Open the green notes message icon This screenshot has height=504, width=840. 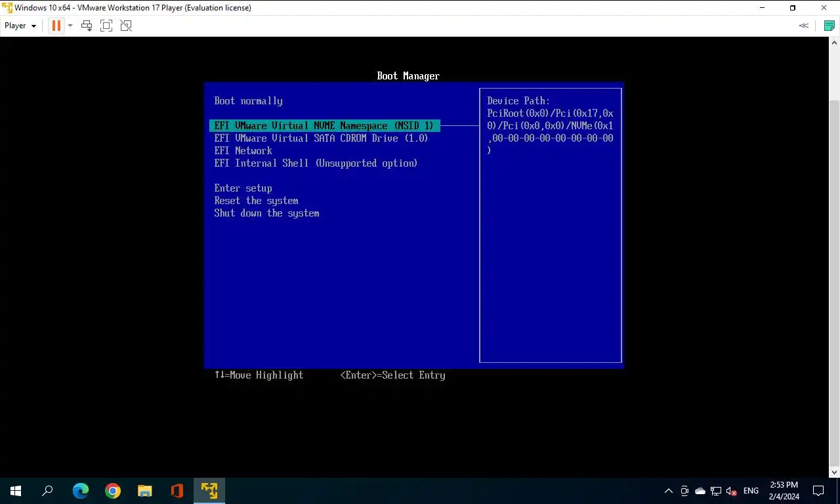[x=829, y=26]
